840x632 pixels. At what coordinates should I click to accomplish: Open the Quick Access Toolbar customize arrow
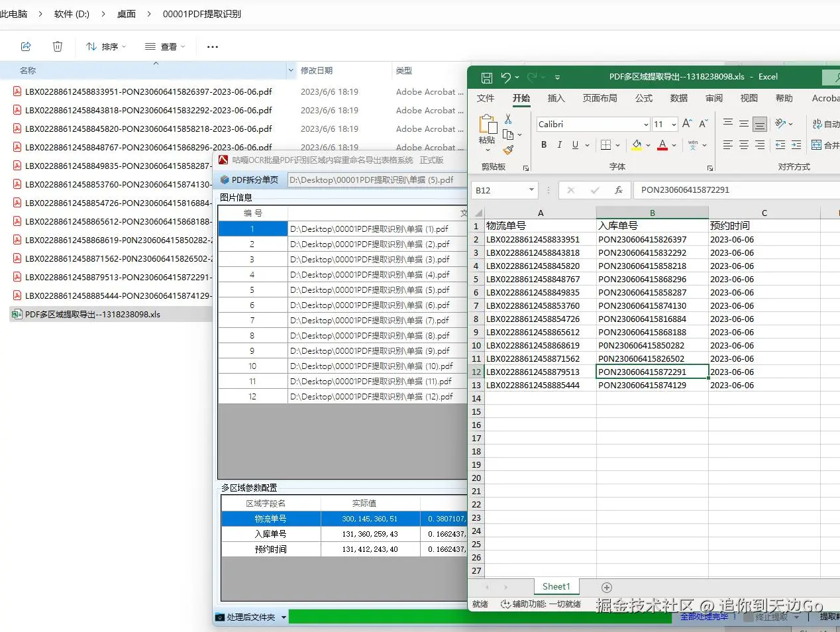(557, 78)
